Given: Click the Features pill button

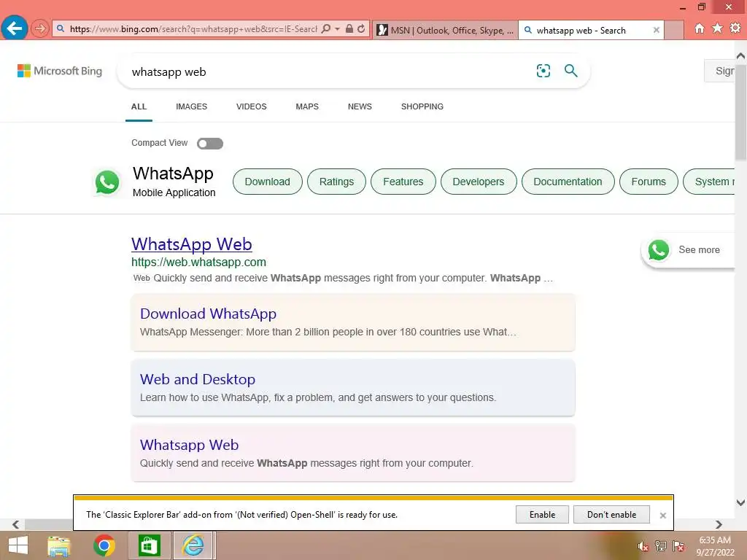Looking at the screenshot, I should click(403, 182).
